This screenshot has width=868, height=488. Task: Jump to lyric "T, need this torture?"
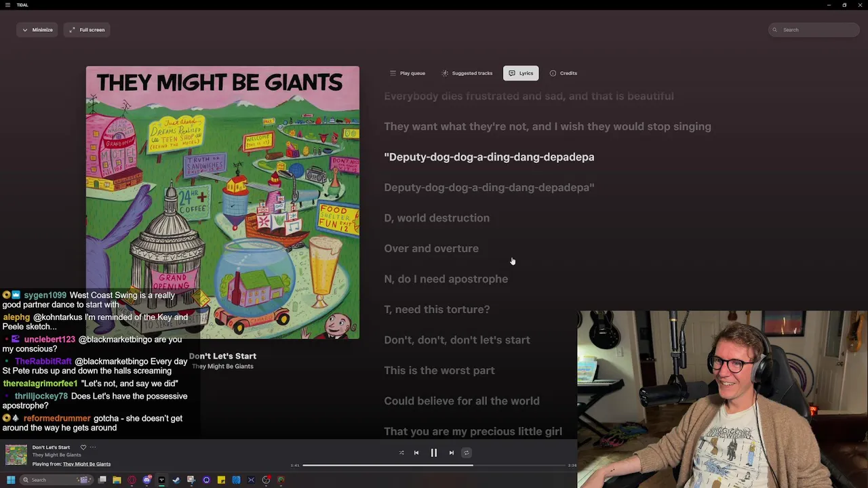437,310
